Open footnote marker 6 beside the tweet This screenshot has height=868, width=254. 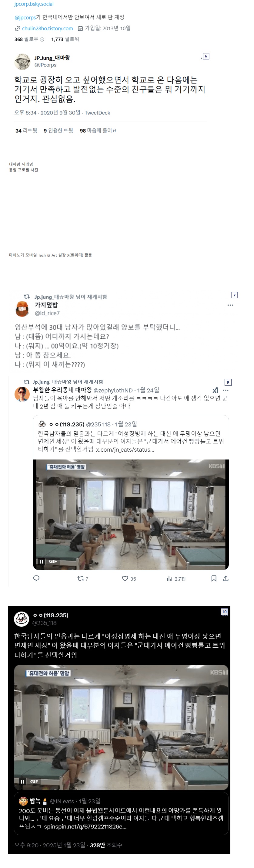coord(206,56)
